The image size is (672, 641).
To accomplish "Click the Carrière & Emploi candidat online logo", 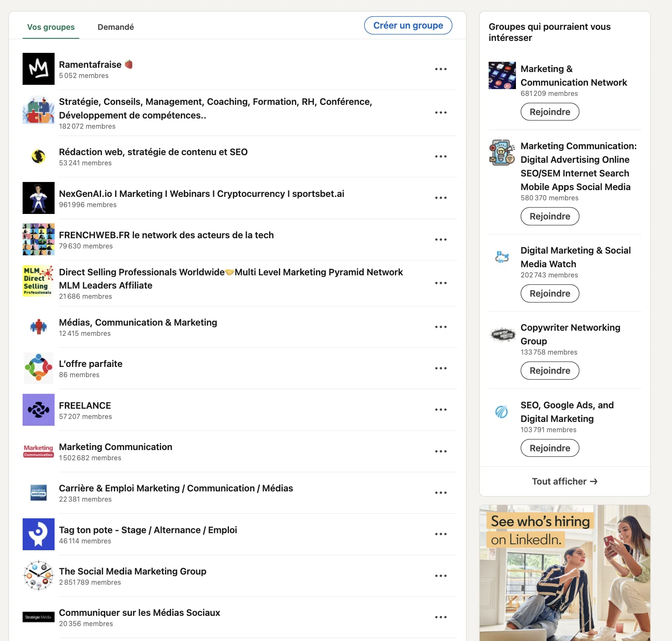I will tap(38, 493).
